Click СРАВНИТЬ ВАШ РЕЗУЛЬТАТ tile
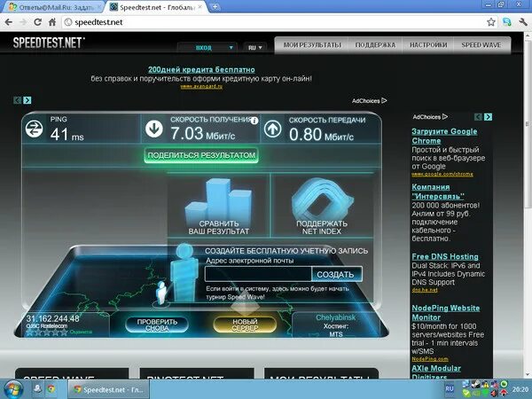This screenshot has height=399, width=532. coord(219,206)
